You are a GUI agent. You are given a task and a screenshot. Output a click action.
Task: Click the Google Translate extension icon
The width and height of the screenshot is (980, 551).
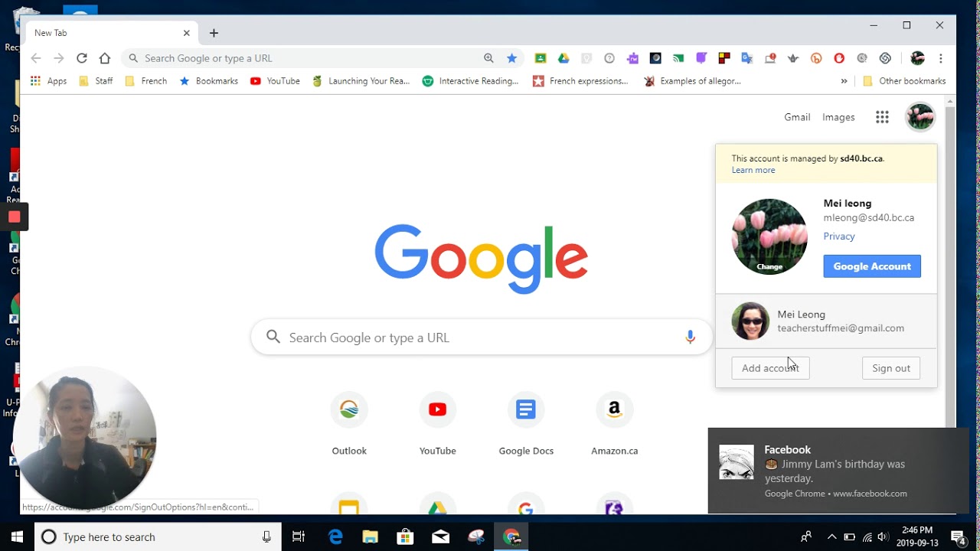(747, 58)
